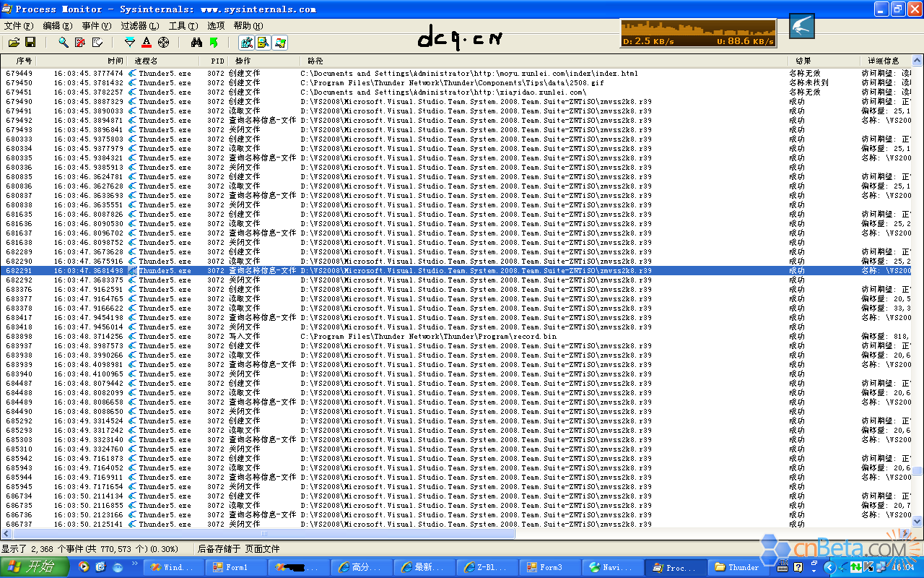Viewport: 924px width, 578px height.
Task: Toggle event capture with the magnifier icon
Action: coord(64,43)
